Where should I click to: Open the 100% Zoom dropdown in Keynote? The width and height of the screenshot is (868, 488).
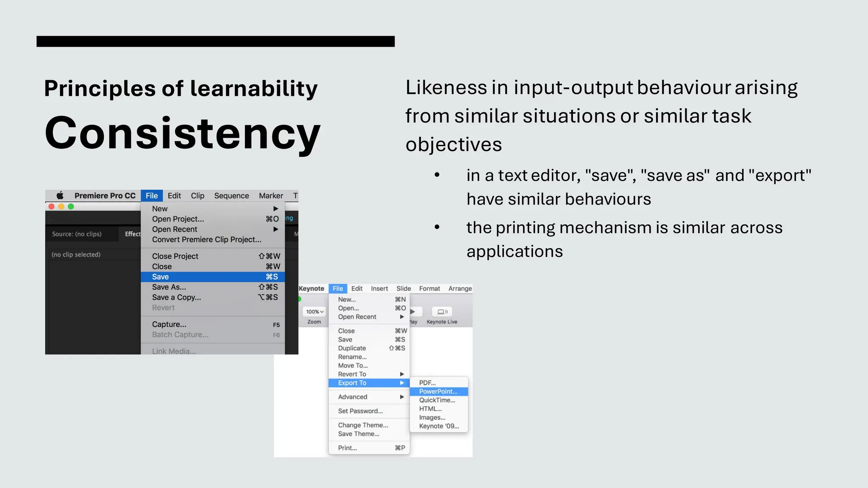point(314,312)
